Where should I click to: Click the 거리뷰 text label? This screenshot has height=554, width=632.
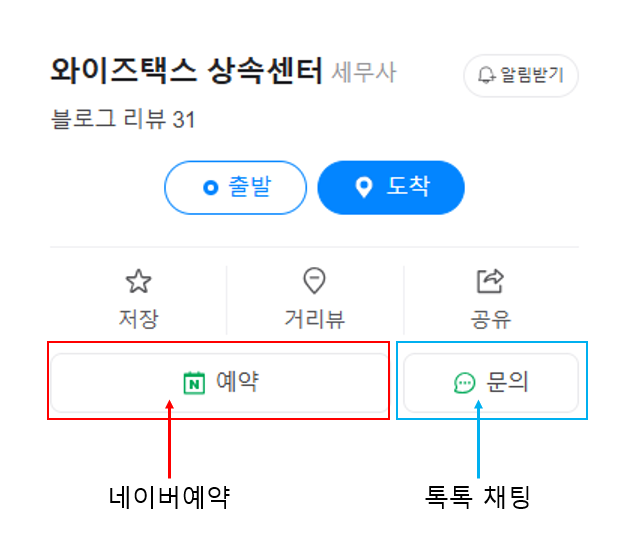click(x=315, y=319)
